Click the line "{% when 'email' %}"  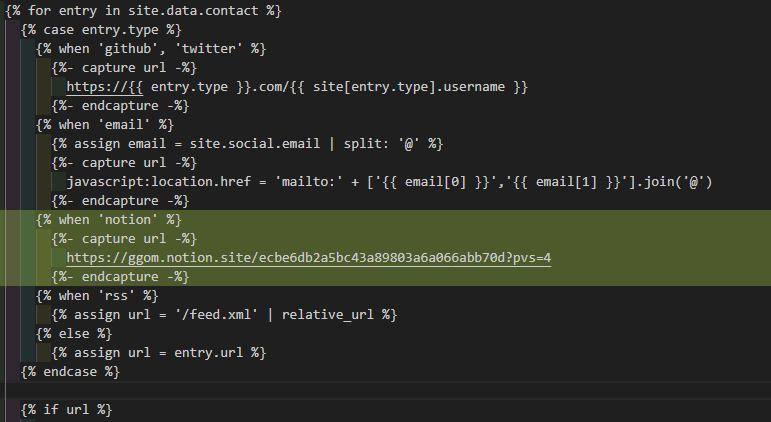coord(105,125)
